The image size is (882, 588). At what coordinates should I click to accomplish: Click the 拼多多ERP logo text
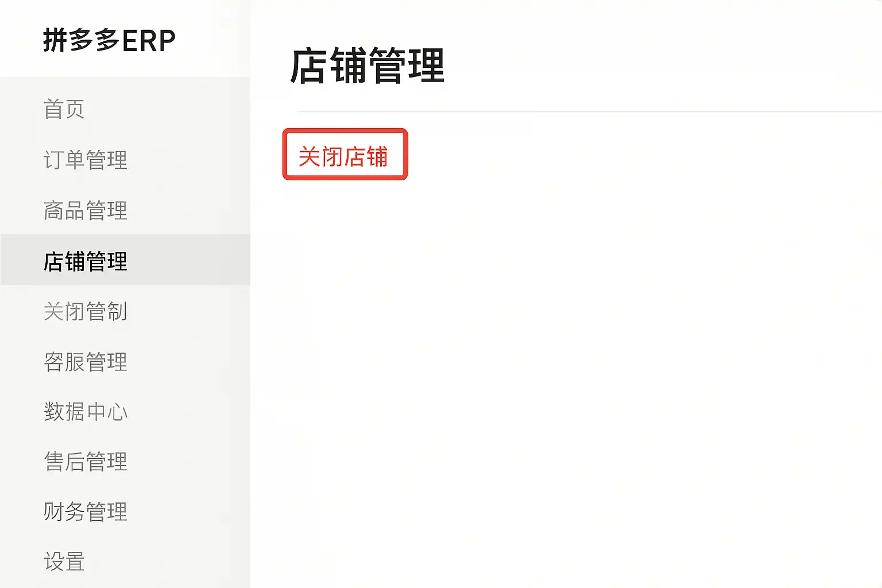(109, 40)
